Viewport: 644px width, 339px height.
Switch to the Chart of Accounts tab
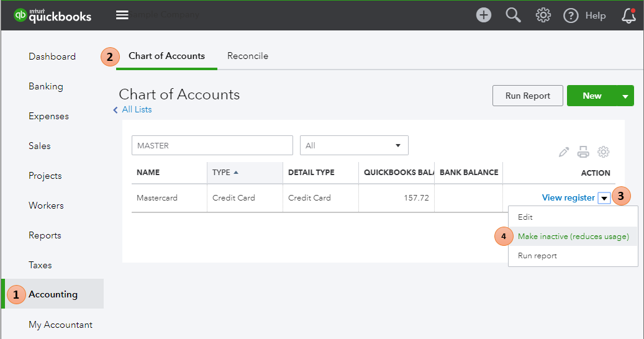(x=167, y=56)
